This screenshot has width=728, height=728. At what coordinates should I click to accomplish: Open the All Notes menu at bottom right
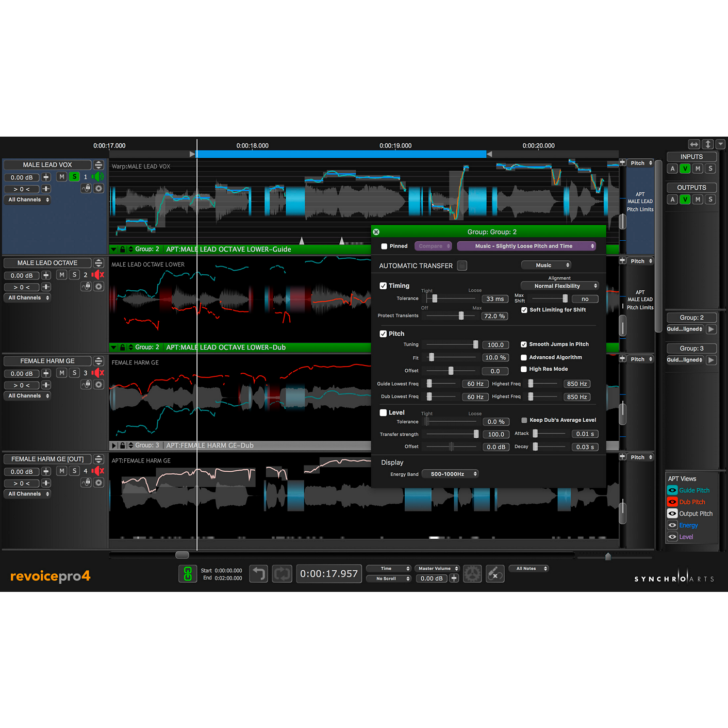point(528,568)
